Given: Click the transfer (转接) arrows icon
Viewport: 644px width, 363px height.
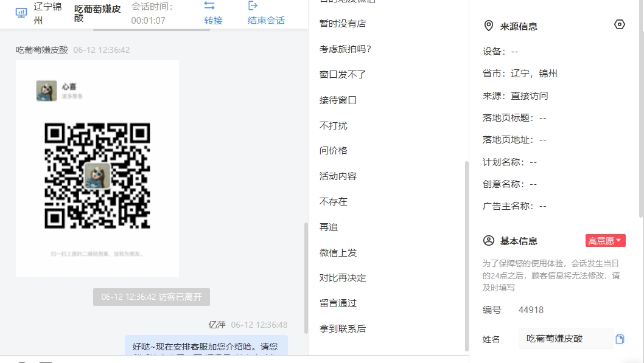Looking at the screenshot, I should click(x=209, y=5).
